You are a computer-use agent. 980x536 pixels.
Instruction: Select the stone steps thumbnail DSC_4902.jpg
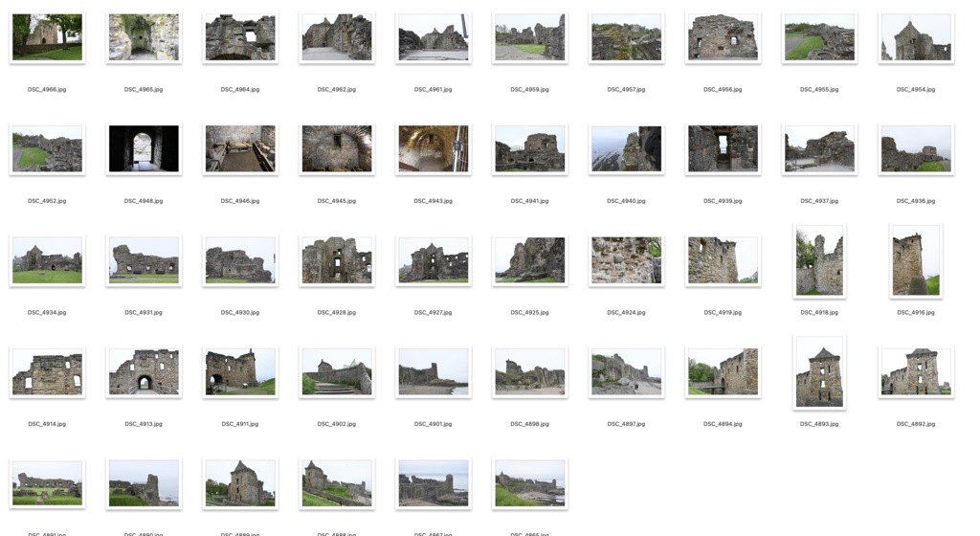(337, 372)
